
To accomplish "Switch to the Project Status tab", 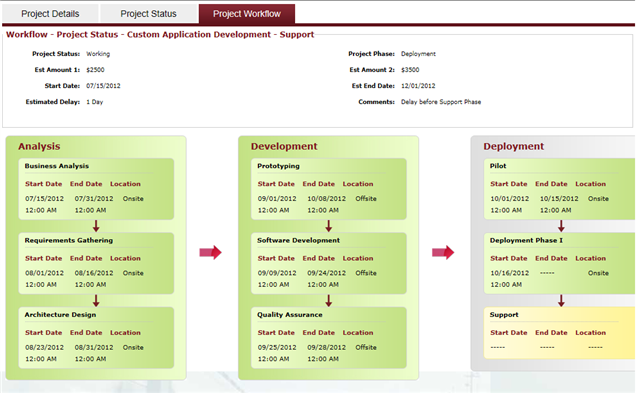I will pyautogui.click(x=149, y=13).
